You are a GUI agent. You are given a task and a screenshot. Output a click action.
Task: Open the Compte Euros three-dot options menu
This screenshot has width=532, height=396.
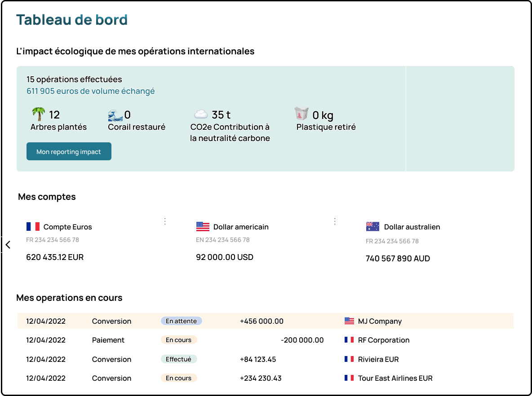[x=165, y=221]
